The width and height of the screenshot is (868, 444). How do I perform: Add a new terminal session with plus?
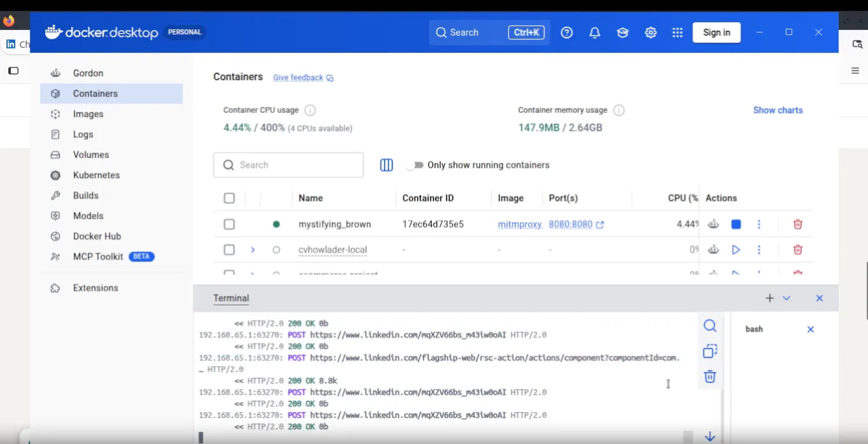pos(769,298)
